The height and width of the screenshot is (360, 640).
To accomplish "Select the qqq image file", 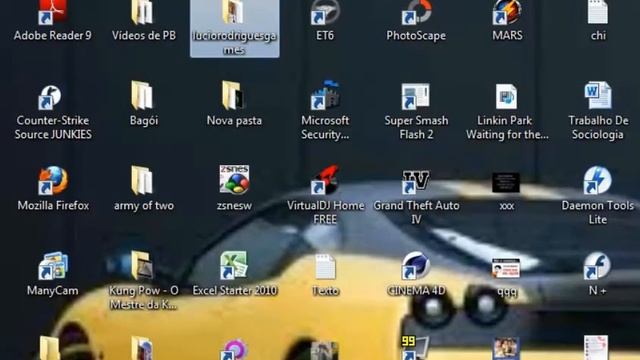I will [507, 278].
